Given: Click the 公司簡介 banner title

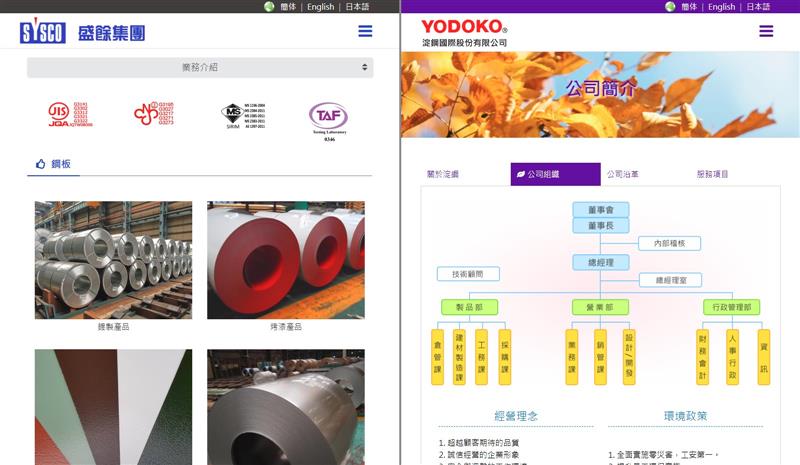Looking at the screenshot, I should pyautogui.click(x=600, y=88).
